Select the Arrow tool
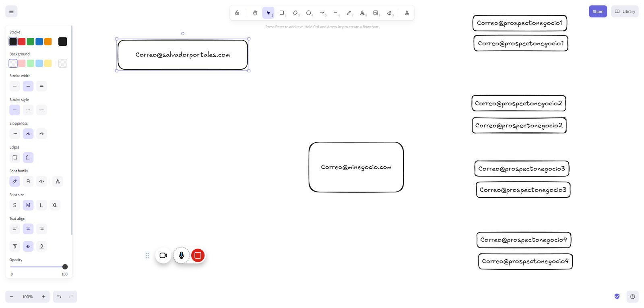Viewport: 644px width, 308px height. tap(322, 13)
